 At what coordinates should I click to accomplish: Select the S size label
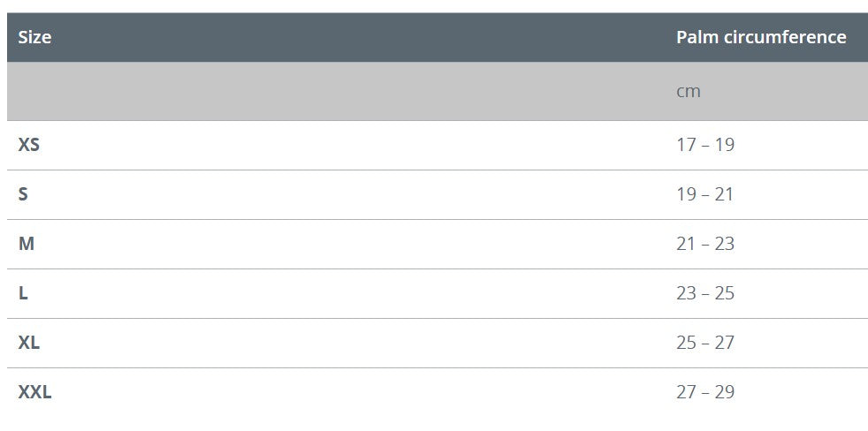pos(23,194)
